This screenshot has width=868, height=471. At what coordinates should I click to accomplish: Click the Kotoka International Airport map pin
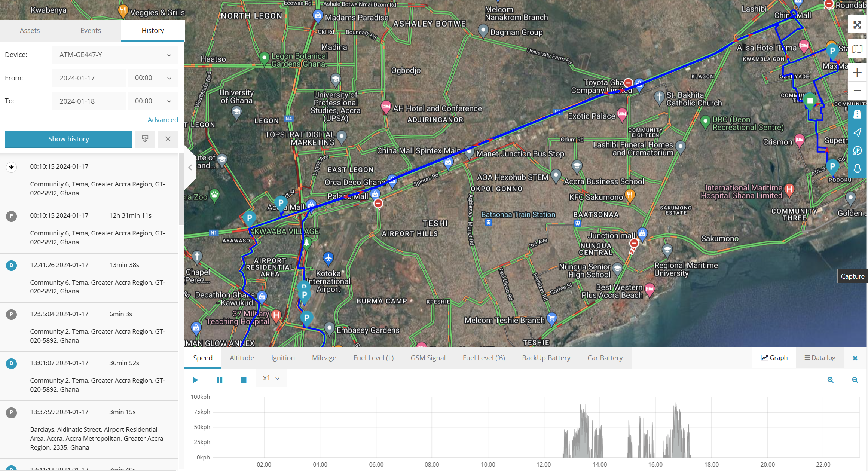(328, 258)
